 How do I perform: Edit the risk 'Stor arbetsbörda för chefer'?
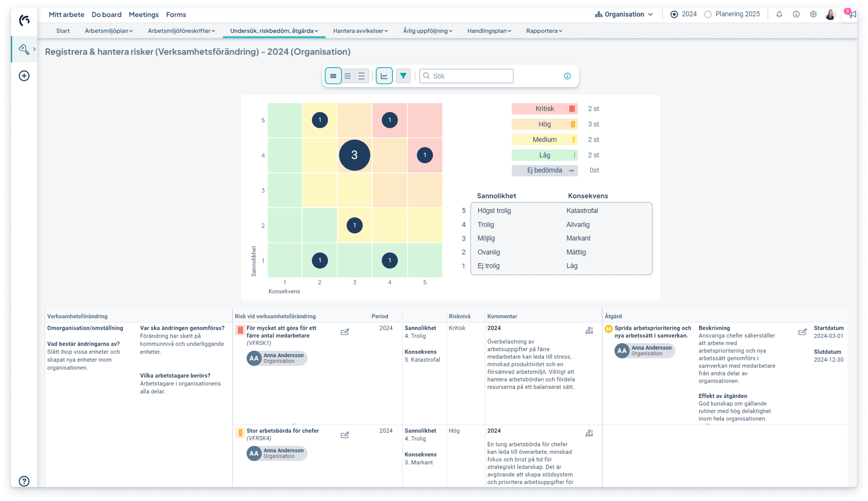(345, 435)
